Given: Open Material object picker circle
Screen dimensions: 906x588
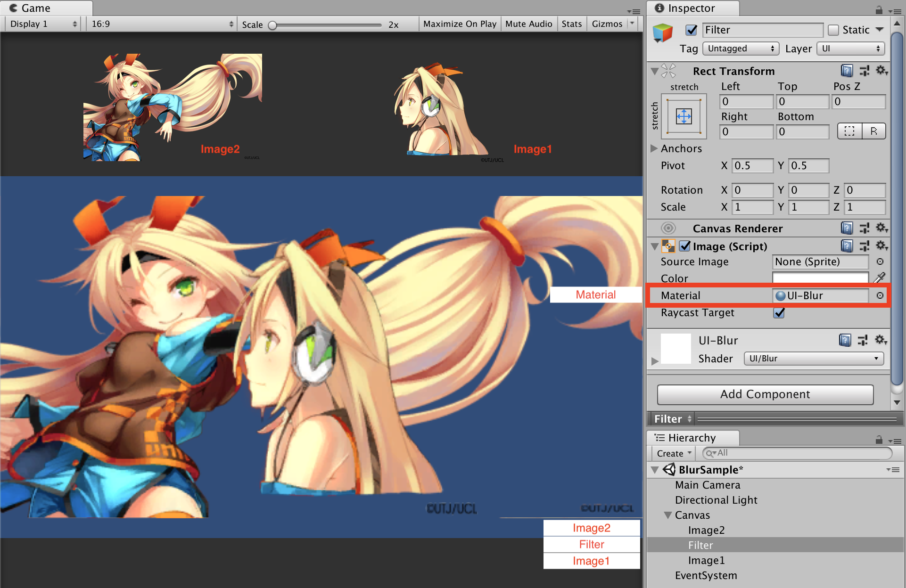Looking at the screenshot, I should 880,295.
